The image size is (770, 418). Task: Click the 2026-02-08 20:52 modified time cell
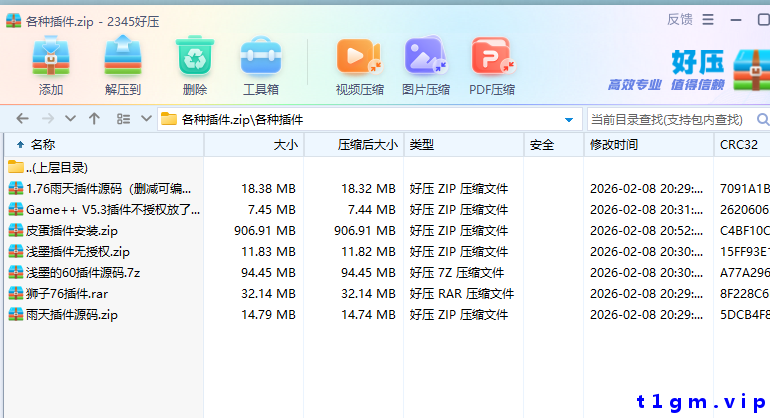646,231
